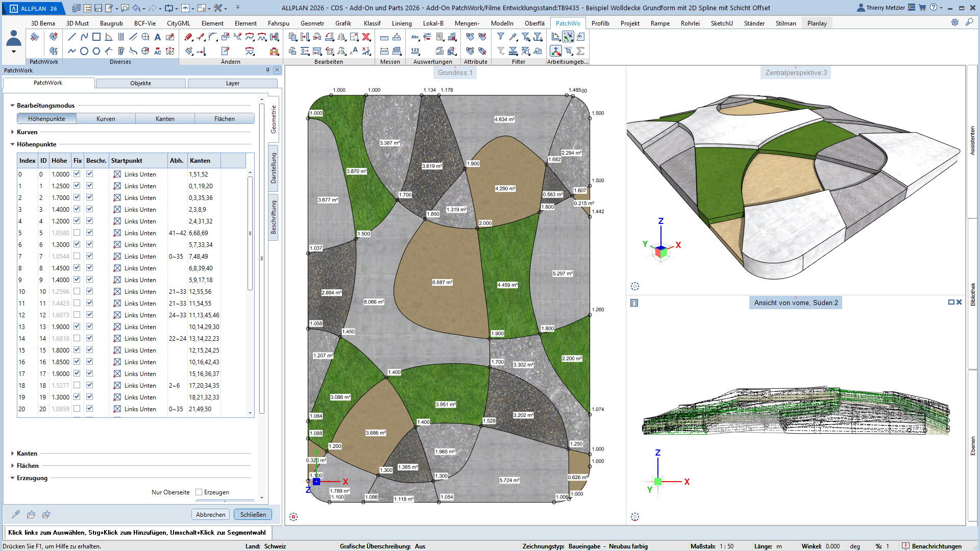This screenshot has width=980, height=551.
Task: Click the Sigma sum icon
Action: [580, 51]
